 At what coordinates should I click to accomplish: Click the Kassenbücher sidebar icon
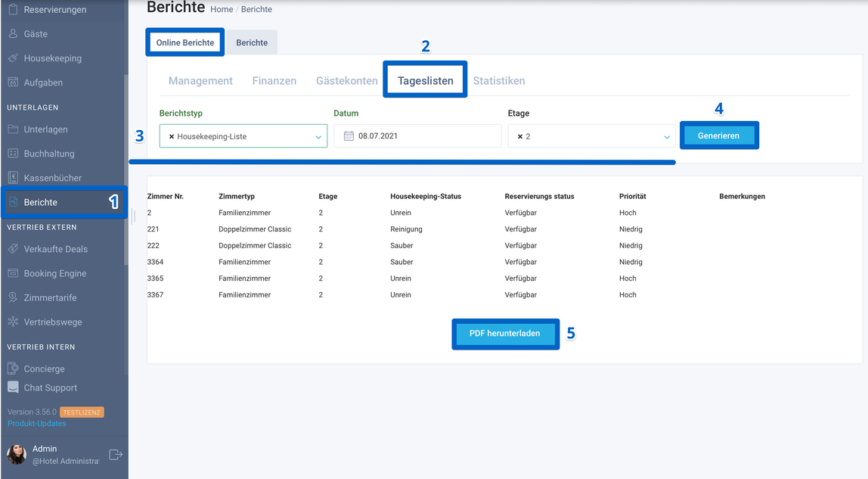pyautogui.click(x=14, y=178)
